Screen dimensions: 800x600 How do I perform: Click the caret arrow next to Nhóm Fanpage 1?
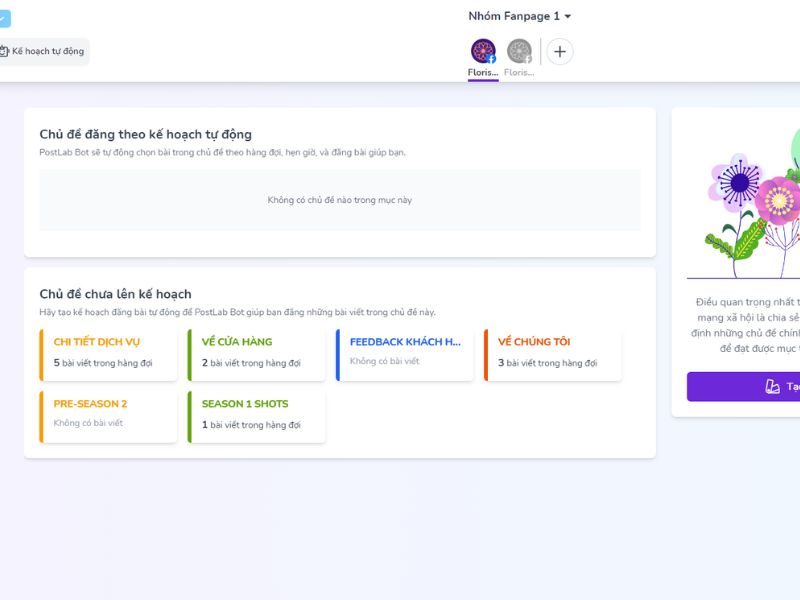click(567, 15)
